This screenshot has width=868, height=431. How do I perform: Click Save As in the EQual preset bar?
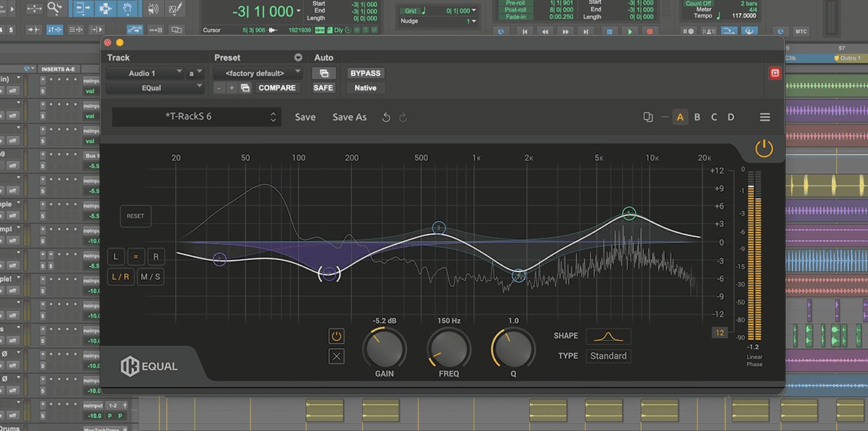(x=350, y=117)
